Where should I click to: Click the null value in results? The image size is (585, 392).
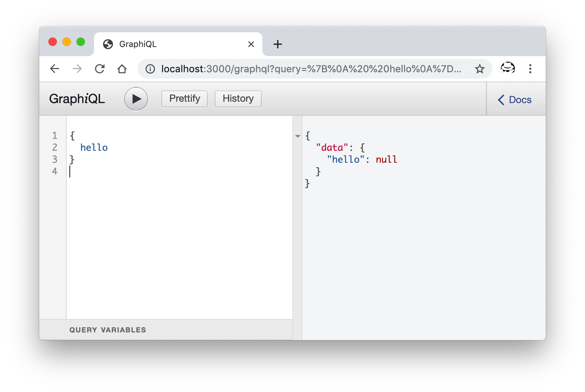coord(386,160)
